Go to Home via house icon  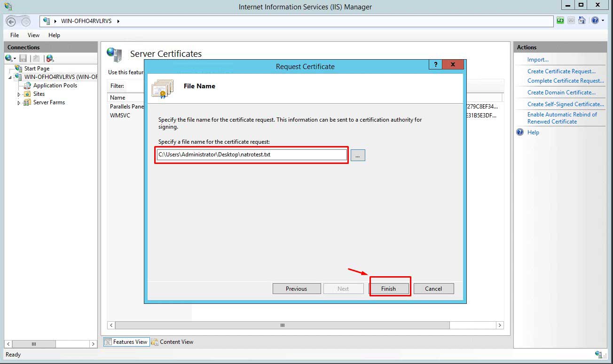(582, 21)
